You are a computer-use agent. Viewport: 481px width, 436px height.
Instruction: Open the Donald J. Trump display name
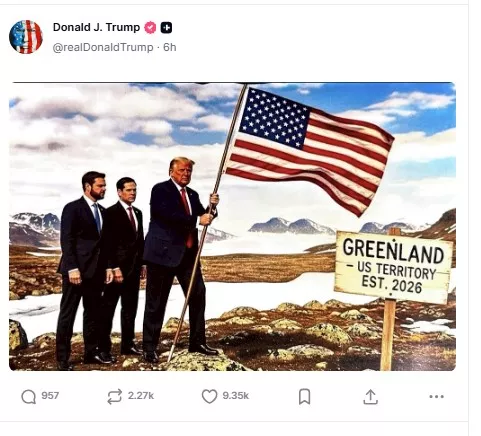click(x=96, y=27)
